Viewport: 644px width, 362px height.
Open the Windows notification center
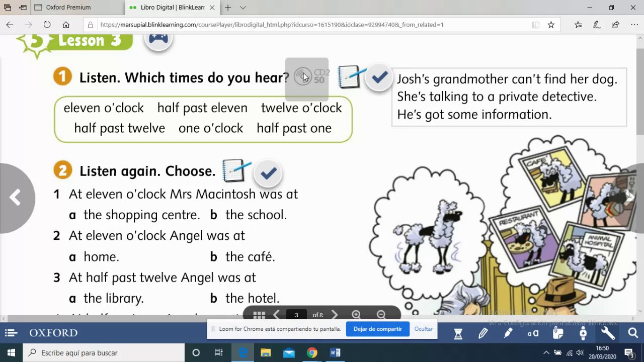click(629, 353)
